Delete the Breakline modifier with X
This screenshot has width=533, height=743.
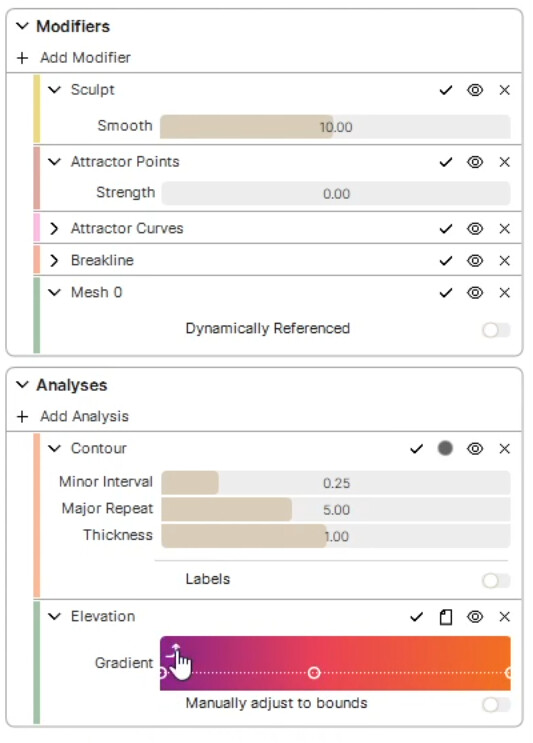click(504, 261)
